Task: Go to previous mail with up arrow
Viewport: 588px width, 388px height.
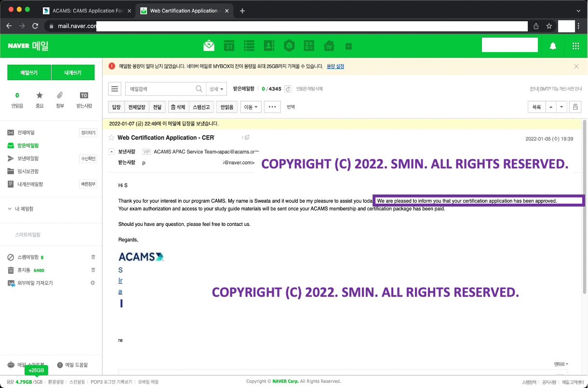Action: pyautogui.click(x=550, y=107)
